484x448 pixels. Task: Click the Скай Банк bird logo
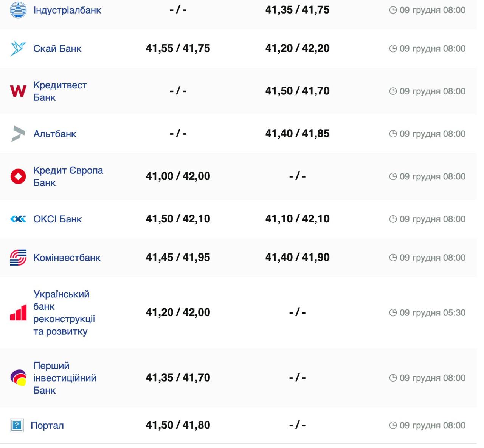point(18,48)
